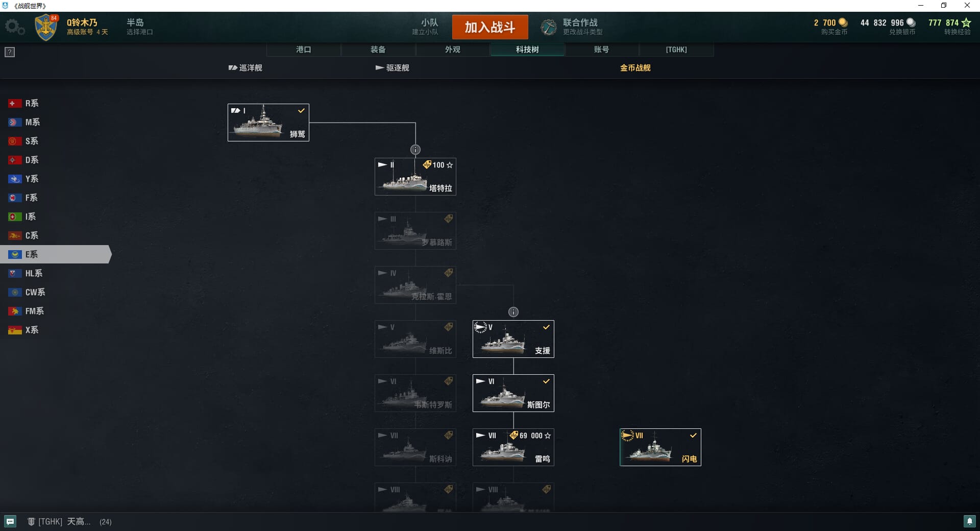Select the 雷鸣 tier VII ship
Screen dimensions: 980x531
click(x=513, y=447)
